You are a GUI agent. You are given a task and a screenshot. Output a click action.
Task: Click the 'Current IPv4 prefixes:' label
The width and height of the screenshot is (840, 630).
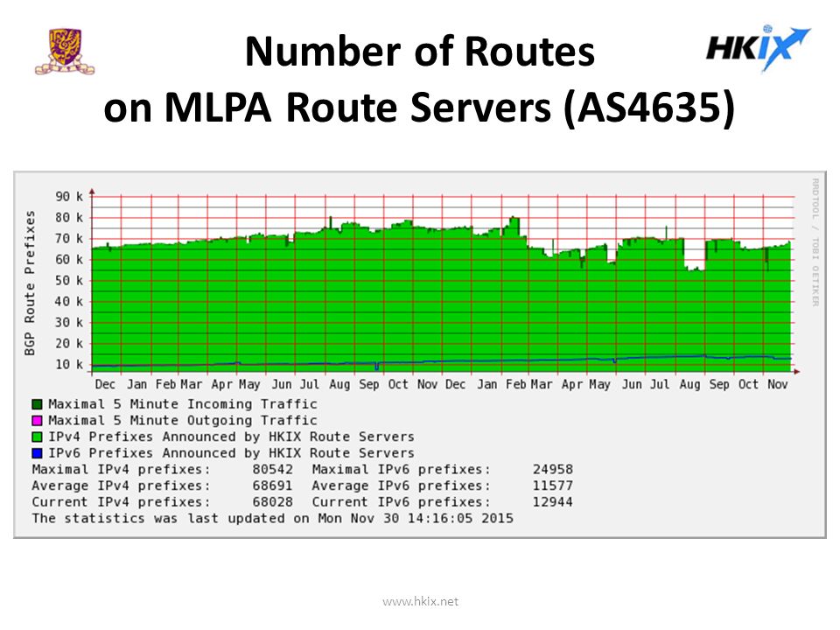121,502
